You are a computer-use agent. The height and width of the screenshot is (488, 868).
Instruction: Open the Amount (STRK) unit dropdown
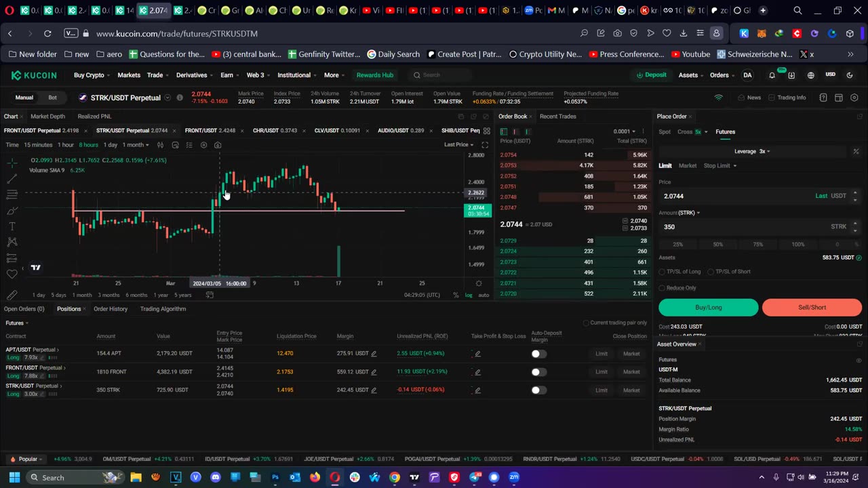pyautogui.click(x=679, y=213)
